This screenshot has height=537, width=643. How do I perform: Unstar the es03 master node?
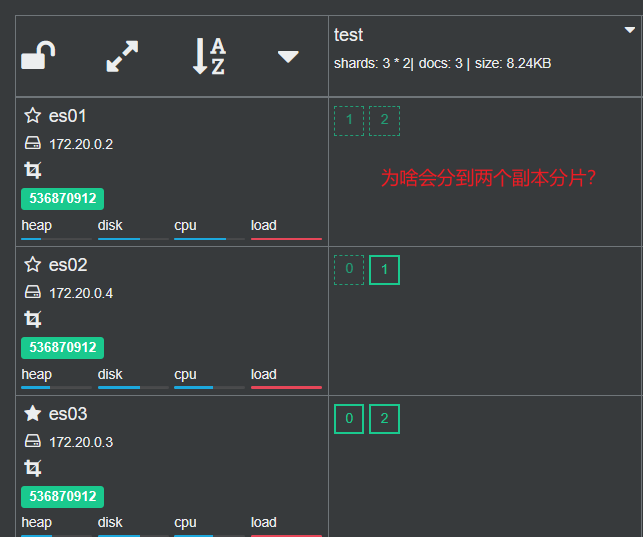tap(32, 414)
